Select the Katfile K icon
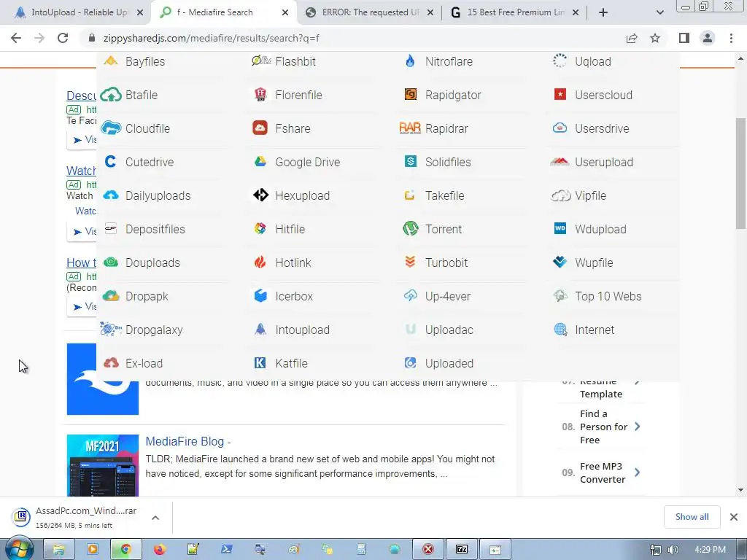Screen dimensions: 747x560 coord(260,363)
